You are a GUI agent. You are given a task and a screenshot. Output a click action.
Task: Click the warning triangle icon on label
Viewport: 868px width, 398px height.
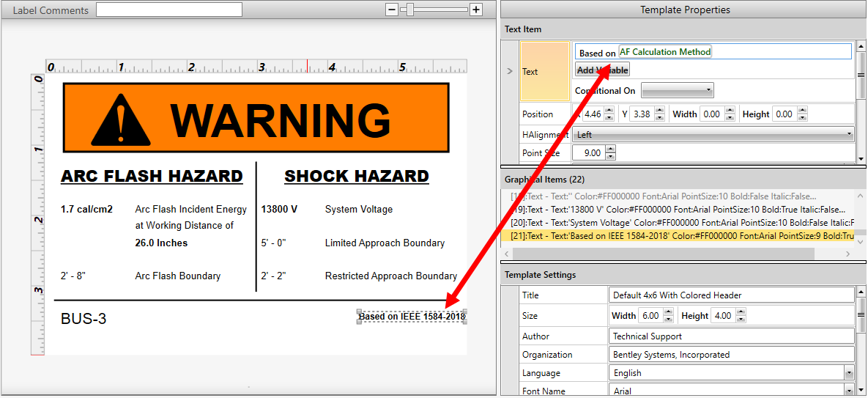(x=121, y=119)
